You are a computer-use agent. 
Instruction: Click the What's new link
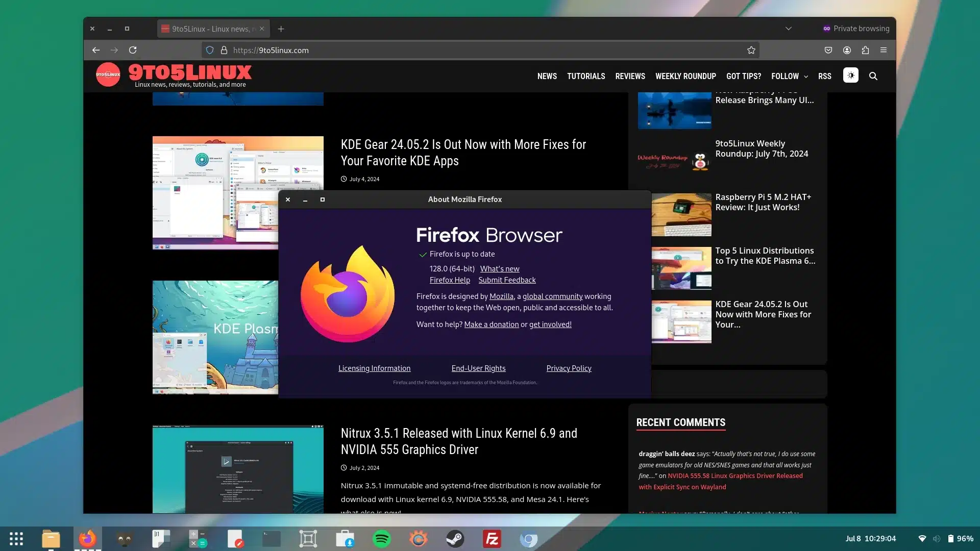499,269
